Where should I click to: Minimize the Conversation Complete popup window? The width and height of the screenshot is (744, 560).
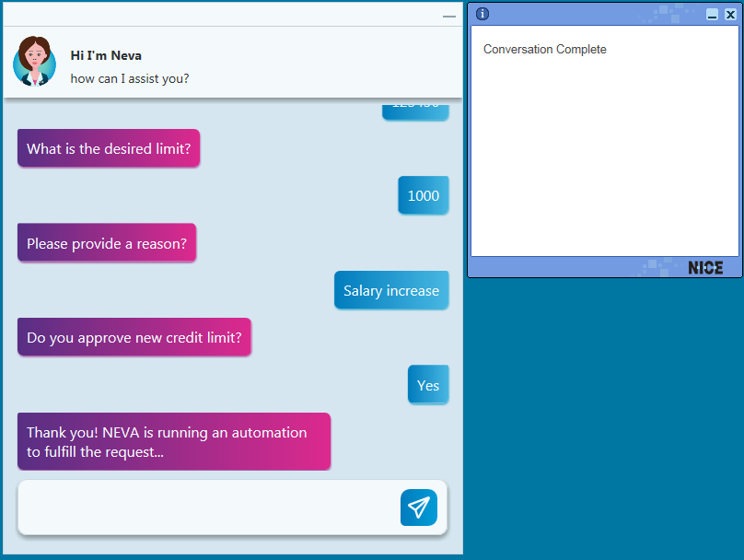(x=712, y=15)
